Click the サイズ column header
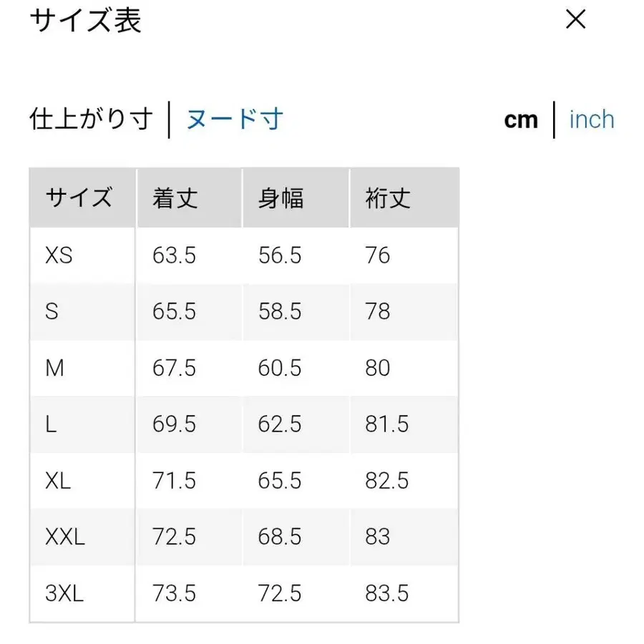 (x=81, y=197)
